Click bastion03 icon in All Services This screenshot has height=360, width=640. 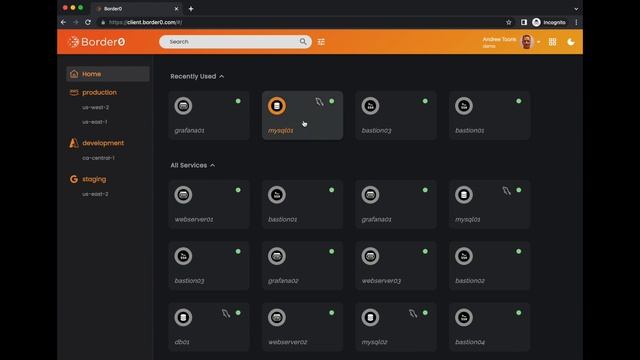183,256
